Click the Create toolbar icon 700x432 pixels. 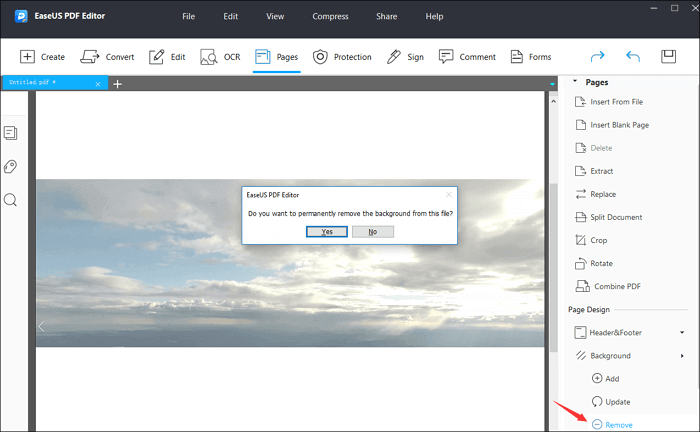coord(27,57)
